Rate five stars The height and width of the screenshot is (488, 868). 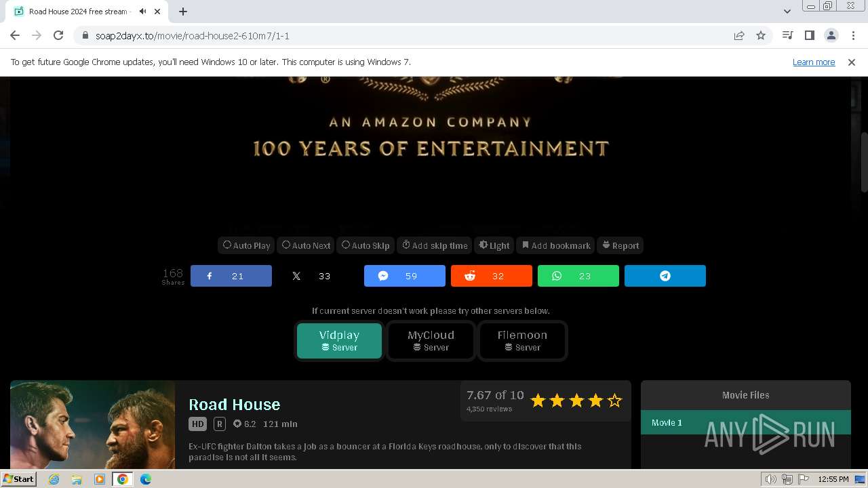pyautogui.click(x=614, y=401)
